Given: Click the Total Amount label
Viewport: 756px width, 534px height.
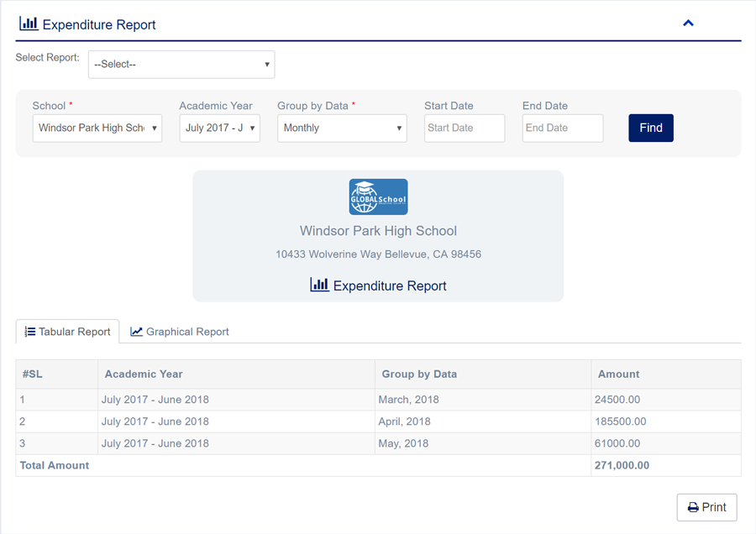Looking at the screenshot, I should (55, 465).
